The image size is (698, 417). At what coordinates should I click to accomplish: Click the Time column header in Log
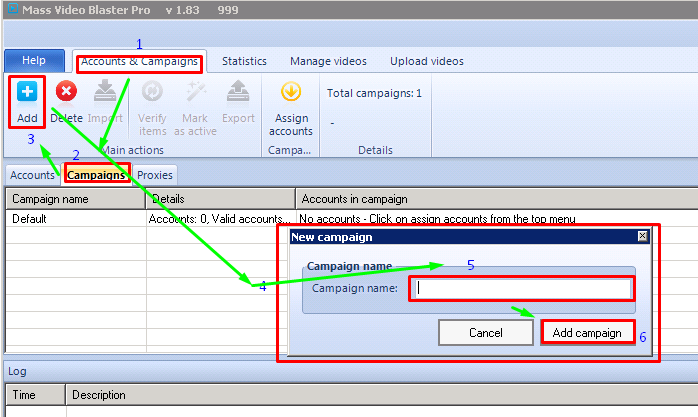tap(35, 395)
